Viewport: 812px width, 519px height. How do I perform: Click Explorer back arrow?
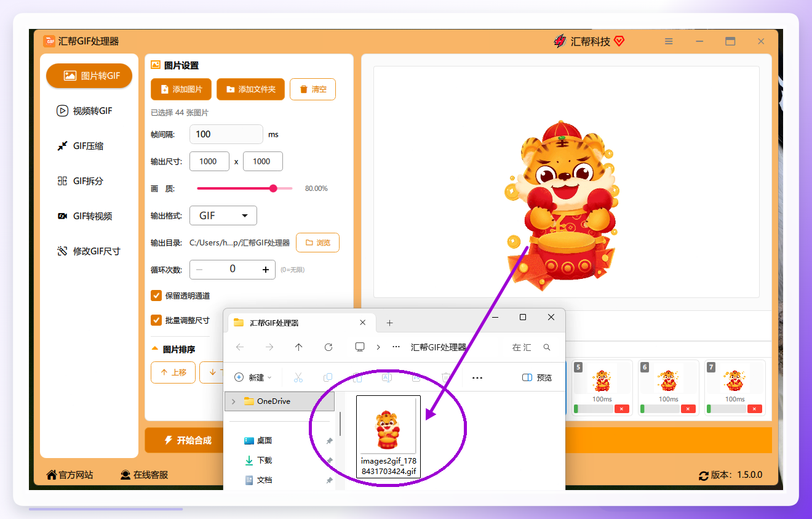click(240, 347)
